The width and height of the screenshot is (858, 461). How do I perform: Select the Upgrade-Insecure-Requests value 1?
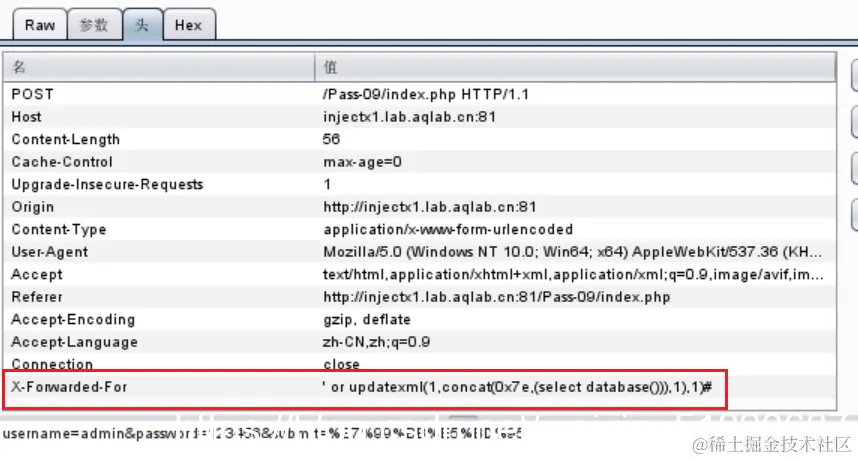click(327, 184)
